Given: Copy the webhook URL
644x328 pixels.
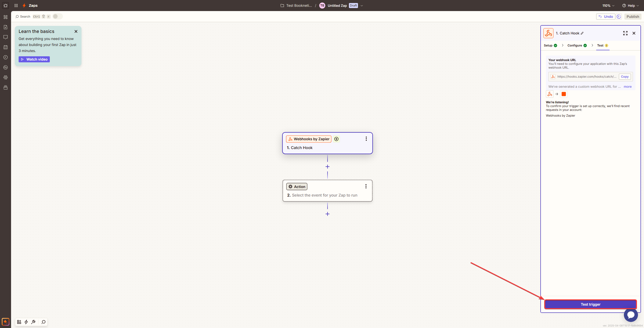Looking at the screenshot, I should [x=625, y=77].
